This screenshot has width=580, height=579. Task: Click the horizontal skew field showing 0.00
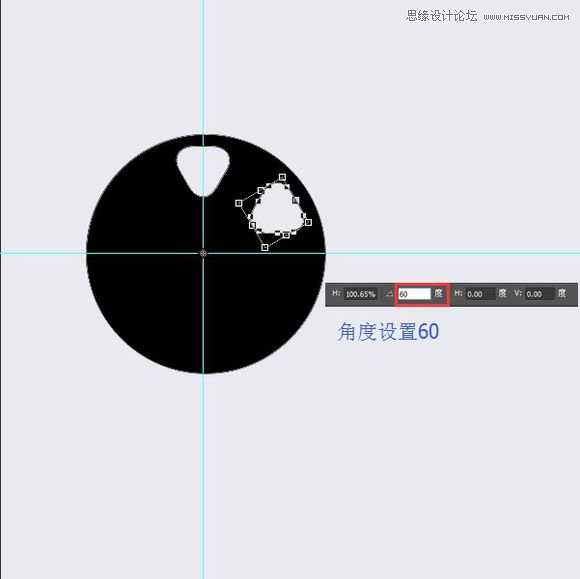480,294
